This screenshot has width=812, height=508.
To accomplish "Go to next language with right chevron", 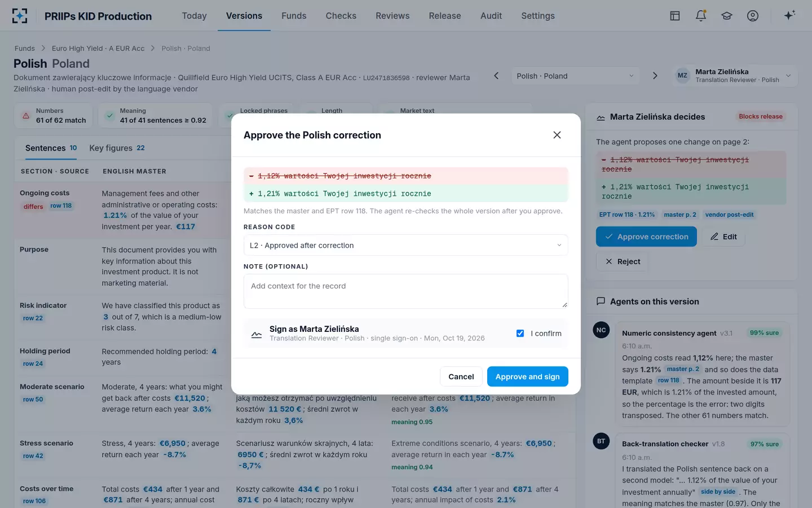I will click(x=655, y=76).
